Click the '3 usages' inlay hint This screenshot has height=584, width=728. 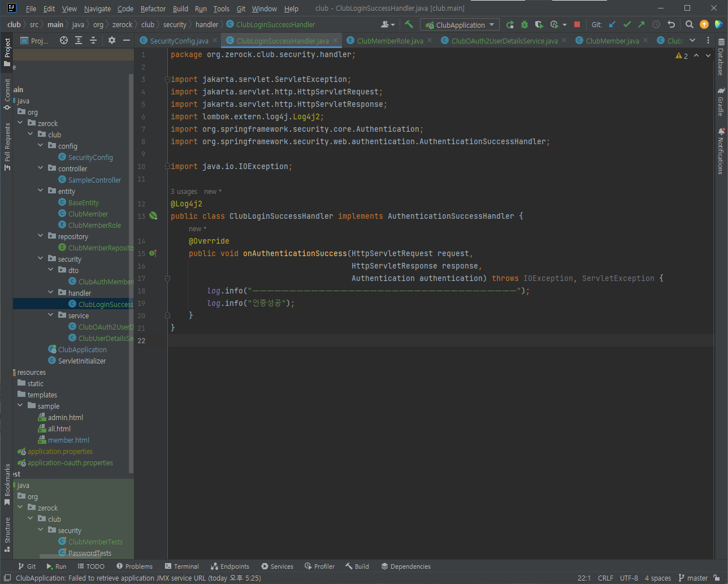184,192
